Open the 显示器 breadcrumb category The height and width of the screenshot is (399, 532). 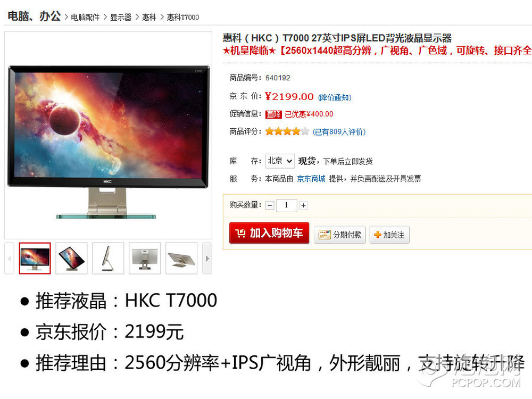tap(120, 18)
